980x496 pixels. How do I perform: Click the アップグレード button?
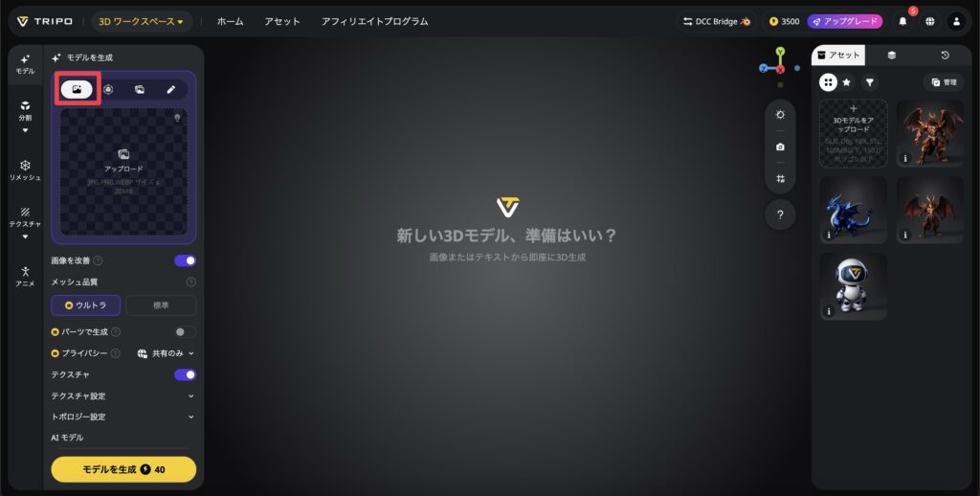coord(844,21)
